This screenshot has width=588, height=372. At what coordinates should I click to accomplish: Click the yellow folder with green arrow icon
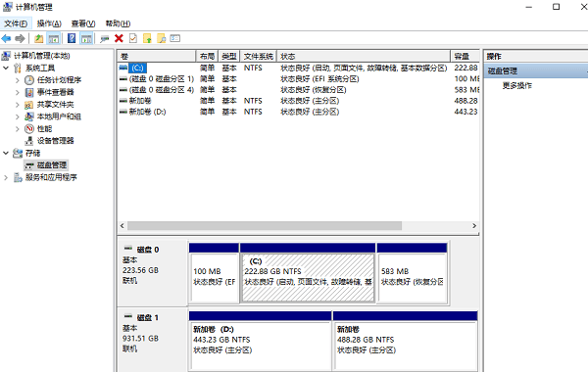pyautogui.click(x=147, y=38)
